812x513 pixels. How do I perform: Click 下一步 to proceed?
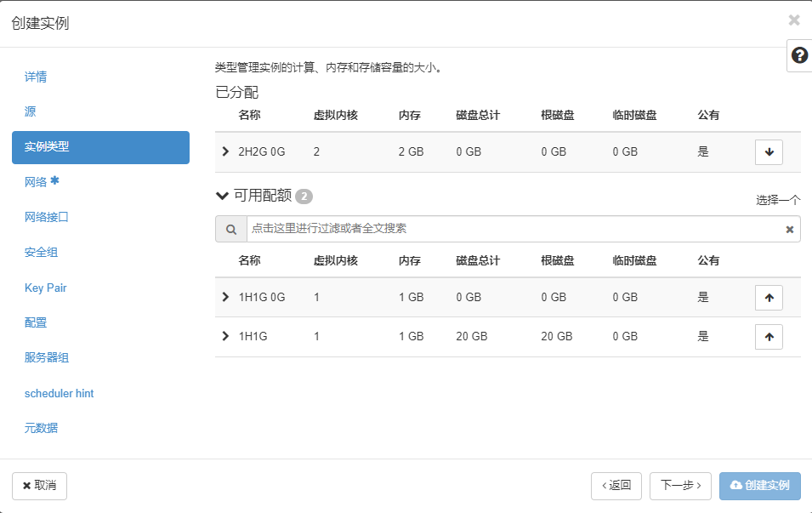coord(680,486)
